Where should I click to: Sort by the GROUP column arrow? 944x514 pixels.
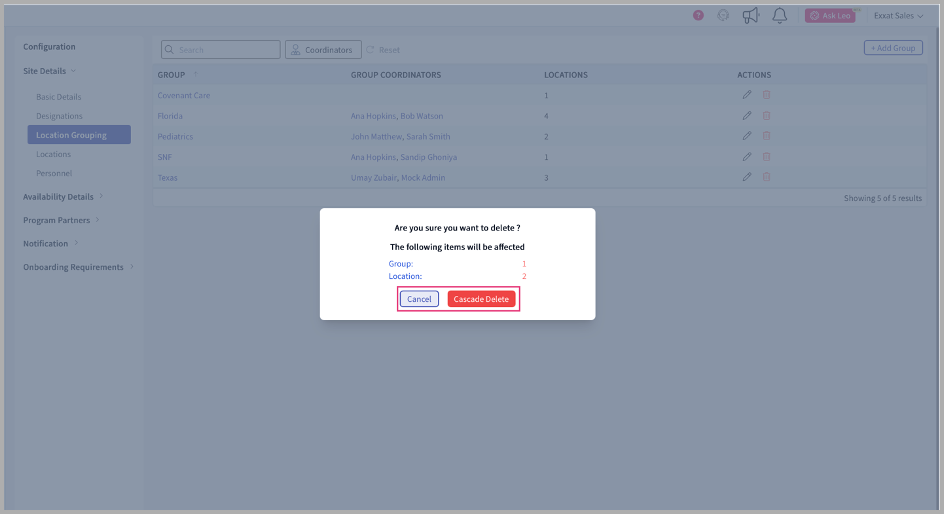(x=195, y=75)
